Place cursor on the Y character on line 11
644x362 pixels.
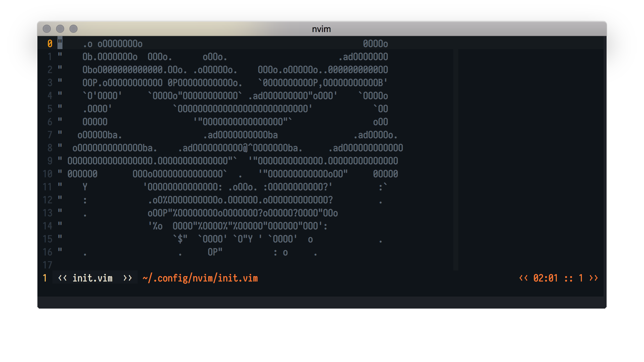[85, 187]
